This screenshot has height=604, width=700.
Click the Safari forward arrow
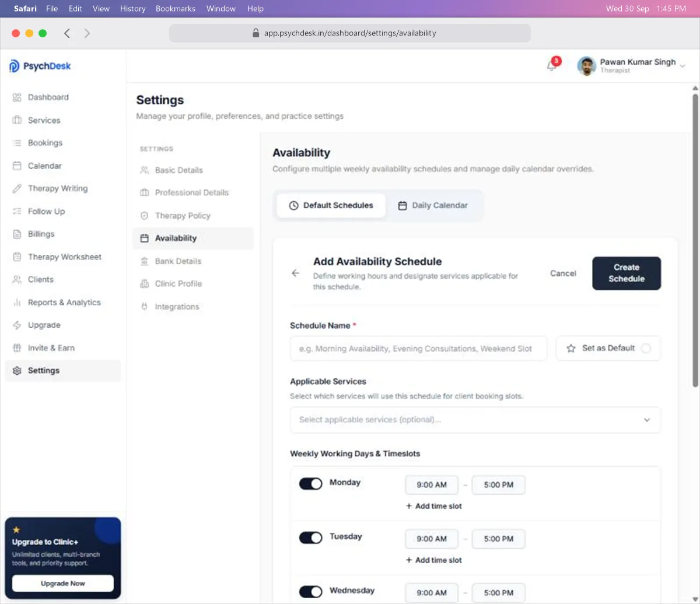(x=87, y=33)
